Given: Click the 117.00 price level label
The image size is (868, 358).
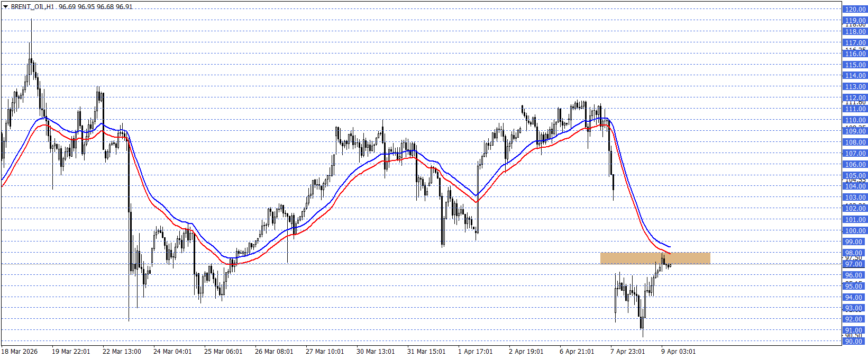Looking at the screenshot, I should click(x=855, y=43).
